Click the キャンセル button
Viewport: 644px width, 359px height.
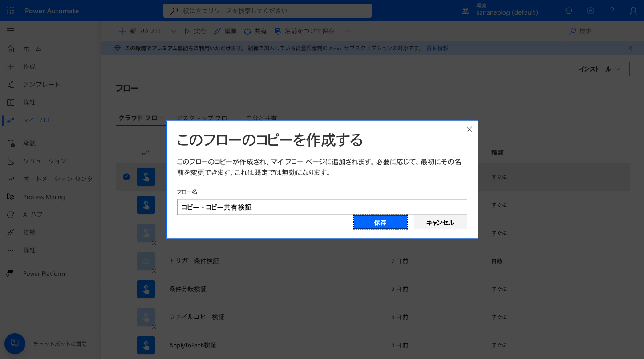[440, 222]
